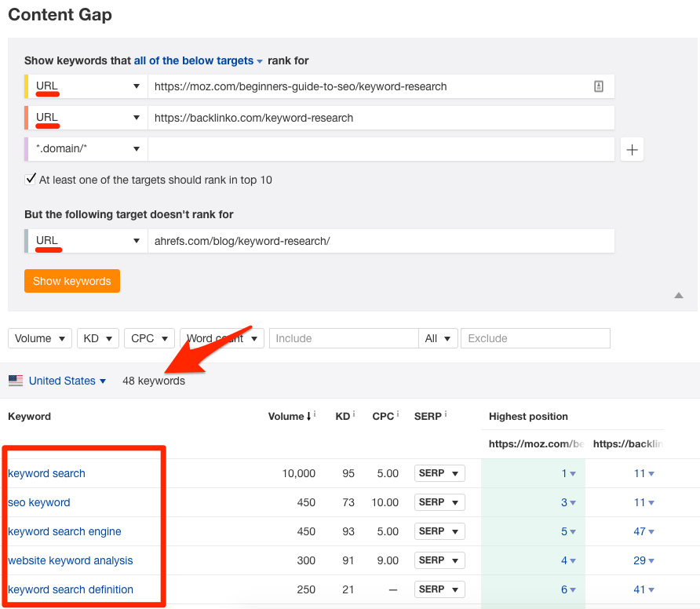This screenshot has width=700, height=609.
Task: Click the CPC column info icon
Action: pyautogui.click(x=397, y=414)
